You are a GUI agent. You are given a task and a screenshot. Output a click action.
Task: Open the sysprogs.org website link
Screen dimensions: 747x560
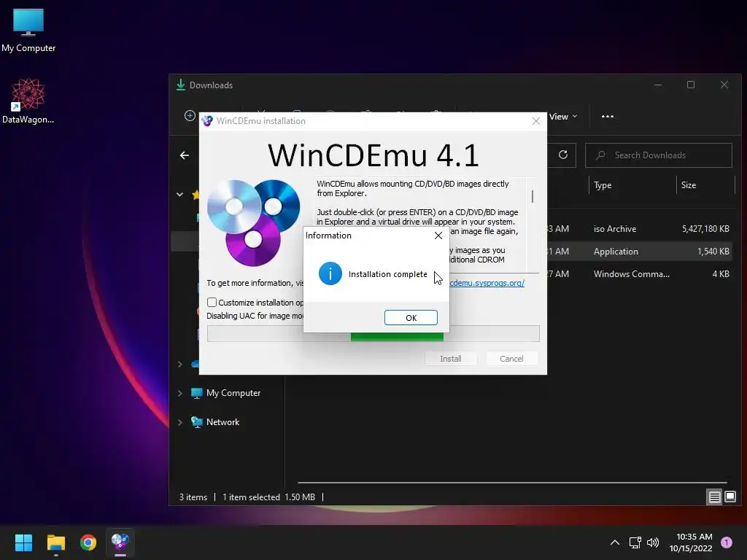487,283
